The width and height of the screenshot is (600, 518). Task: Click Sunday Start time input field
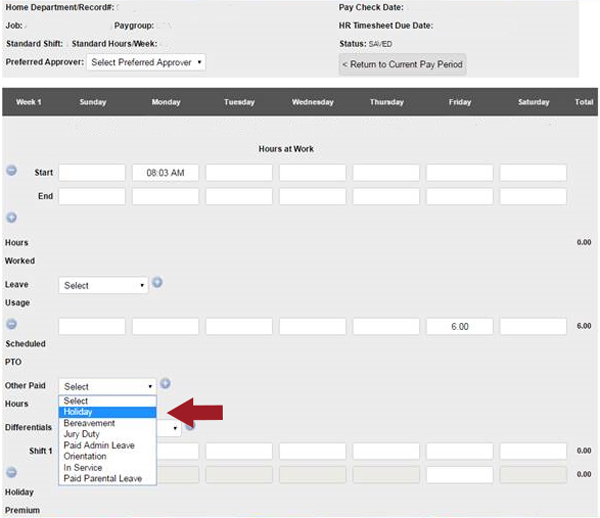click(x=92, y=173)
